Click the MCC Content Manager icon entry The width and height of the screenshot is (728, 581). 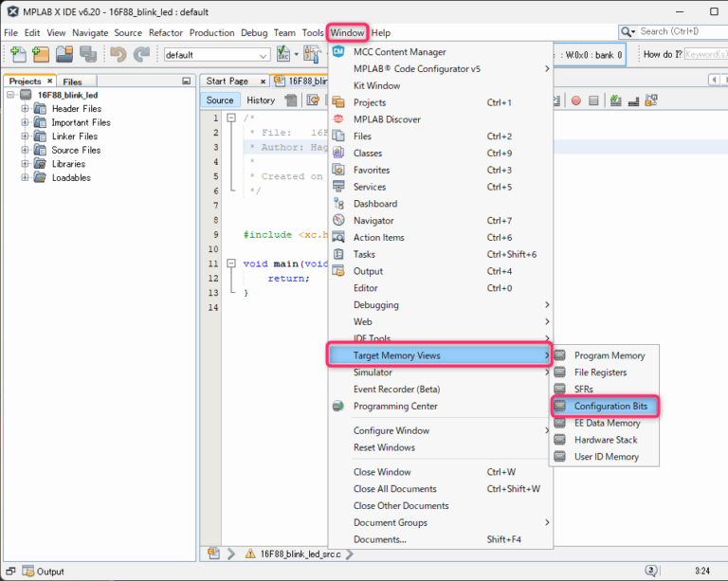pos(339,52)
